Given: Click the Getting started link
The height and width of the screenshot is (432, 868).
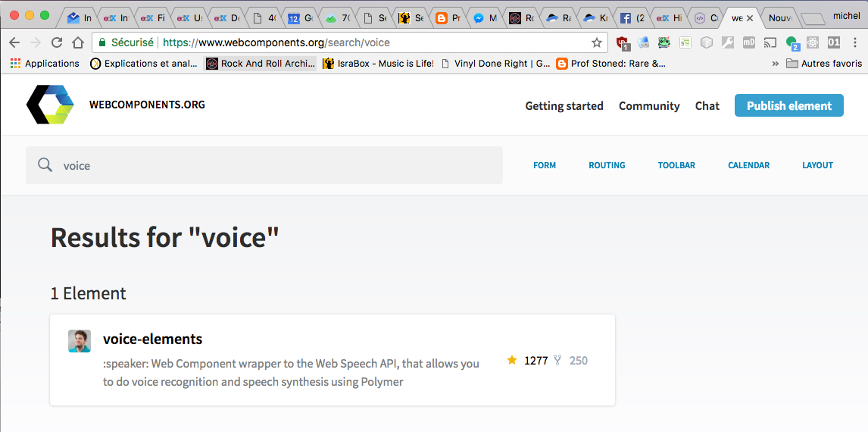Looking at the screenshot, I should pyautogui.click(x=564, y=106).
